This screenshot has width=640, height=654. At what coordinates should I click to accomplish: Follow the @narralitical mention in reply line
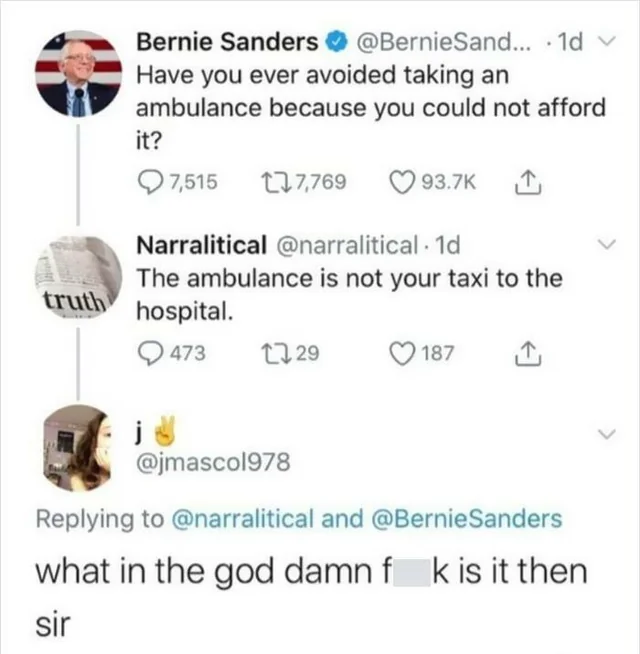(x=261, y=519)
